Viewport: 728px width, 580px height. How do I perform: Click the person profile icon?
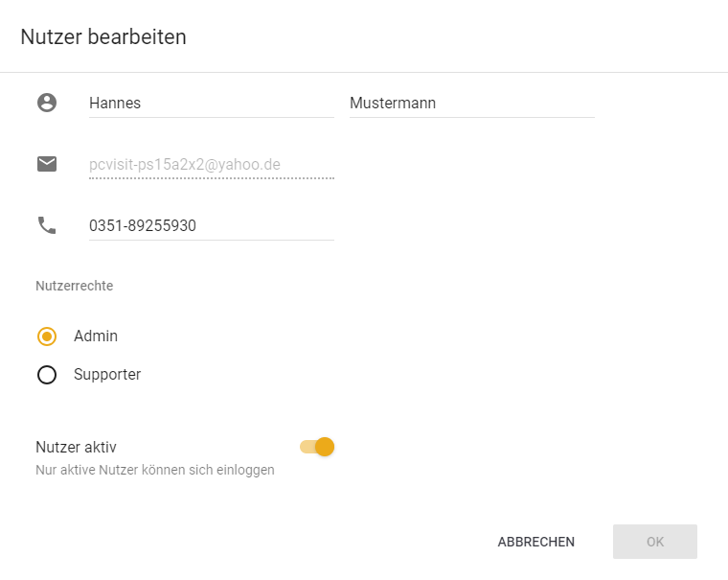(x=47, y=103)
